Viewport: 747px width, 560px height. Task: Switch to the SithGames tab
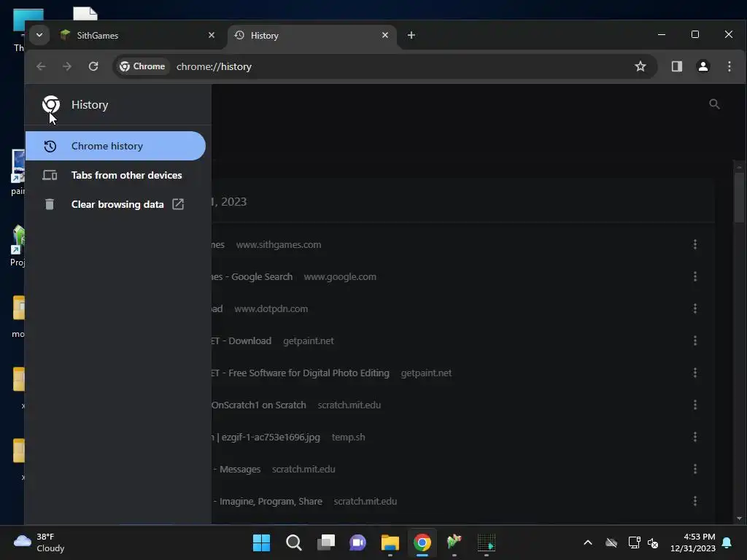pyautogui.click(x=138, y=35)
